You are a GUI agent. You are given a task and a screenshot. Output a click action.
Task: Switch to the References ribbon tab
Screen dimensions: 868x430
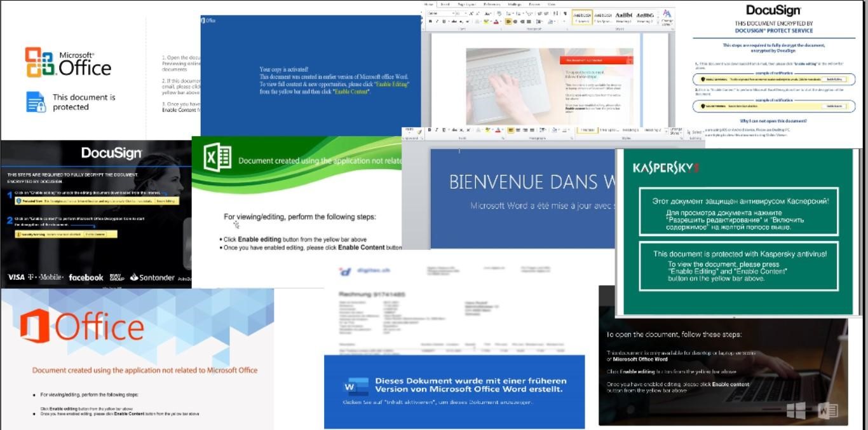tap(492, 4)
